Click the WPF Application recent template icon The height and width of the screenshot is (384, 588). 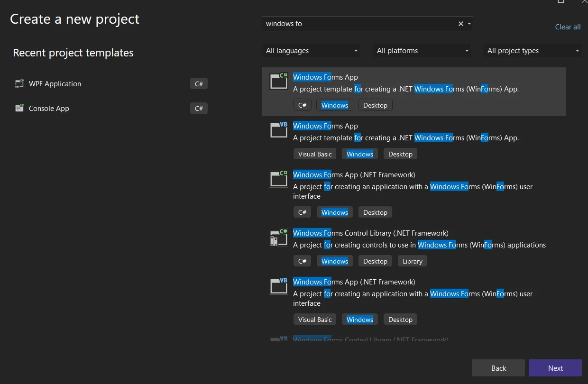tap(19, 84)
